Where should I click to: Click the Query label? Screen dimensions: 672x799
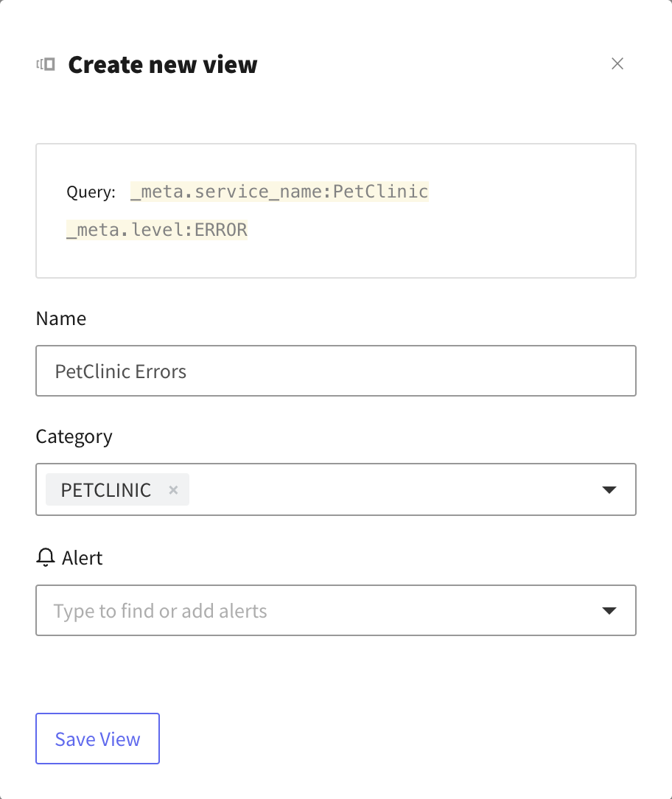[91, 192]
